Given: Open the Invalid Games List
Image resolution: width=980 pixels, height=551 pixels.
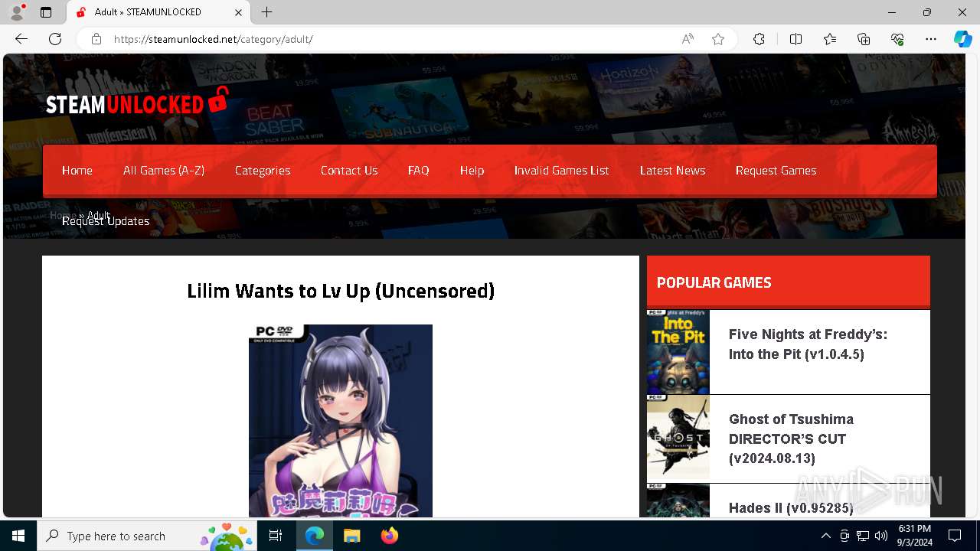Looking at the screenshot, I should pos(562,171).
